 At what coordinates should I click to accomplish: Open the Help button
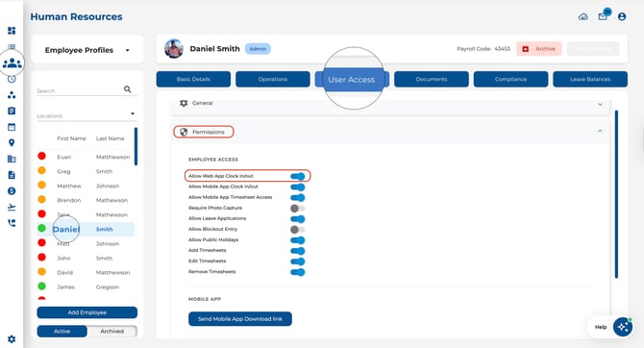coord(601,327)
